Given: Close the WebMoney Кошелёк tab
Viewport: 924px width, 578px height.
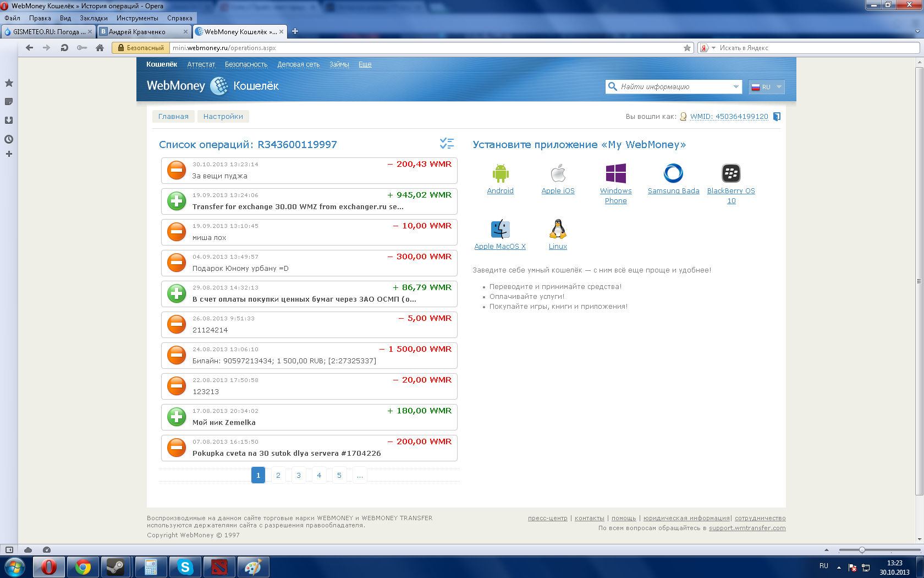Looking at the screenshot, I should coord(282,31).
